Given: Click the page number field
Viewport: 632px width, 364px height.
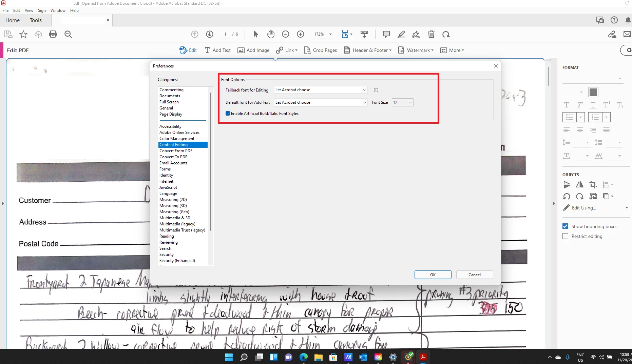Looking at the screenshot, I should 225,34.
